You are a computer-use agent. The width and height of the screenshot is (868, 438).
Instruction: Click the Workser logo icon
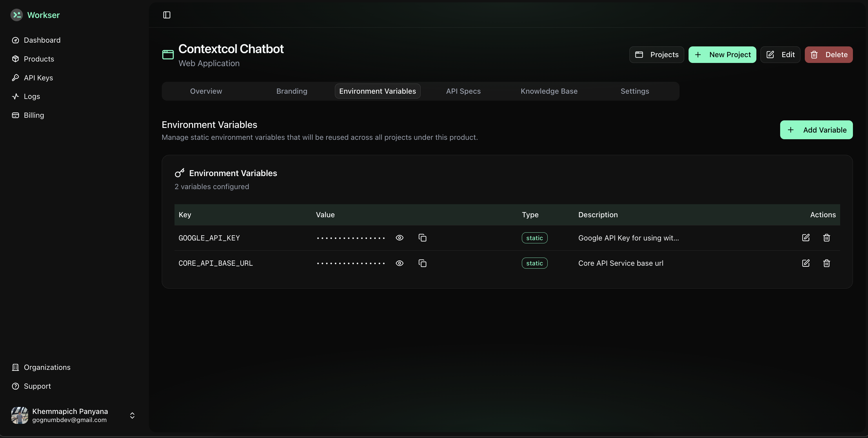pos(17,15)
